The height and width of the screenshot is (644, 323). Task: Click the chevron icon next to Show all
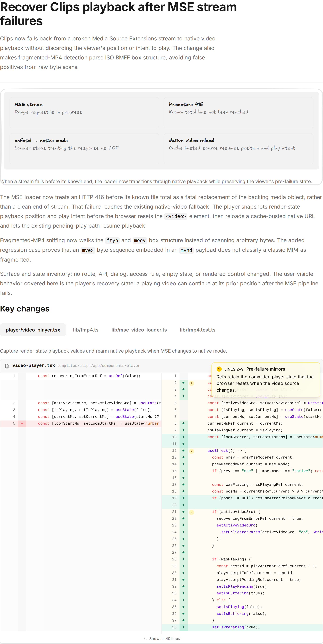coord(145,639)
